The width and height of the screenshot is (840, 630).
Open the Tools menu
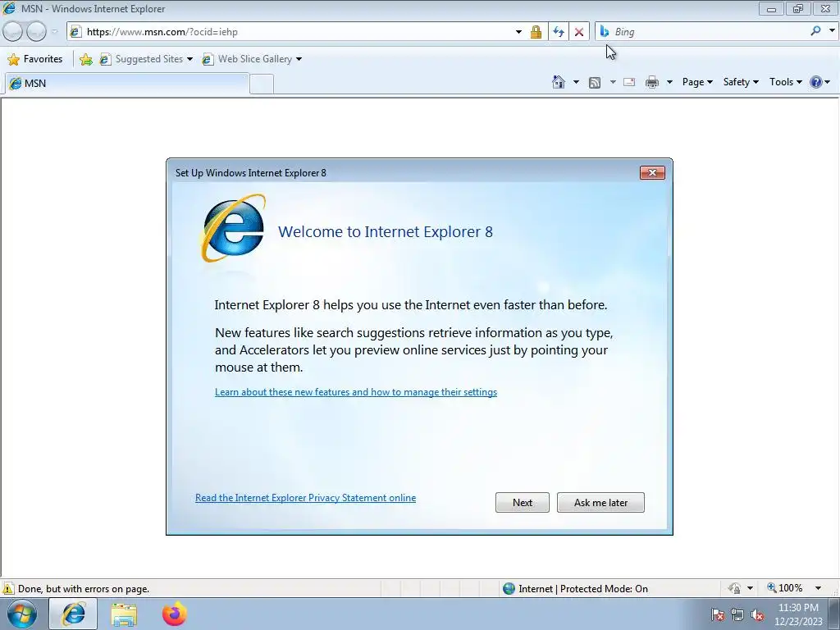coord(785,82)
